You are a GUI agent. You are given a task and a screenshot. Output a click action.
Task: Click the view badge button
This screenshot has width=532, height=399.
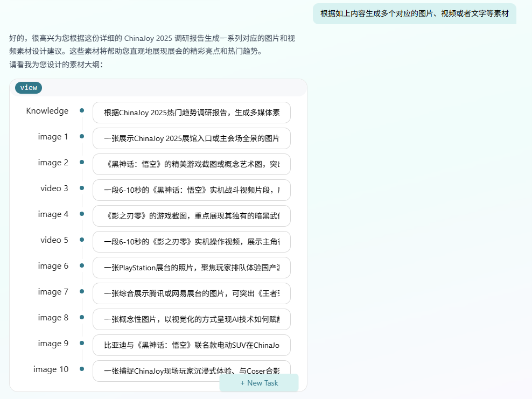tap(29, 88)
